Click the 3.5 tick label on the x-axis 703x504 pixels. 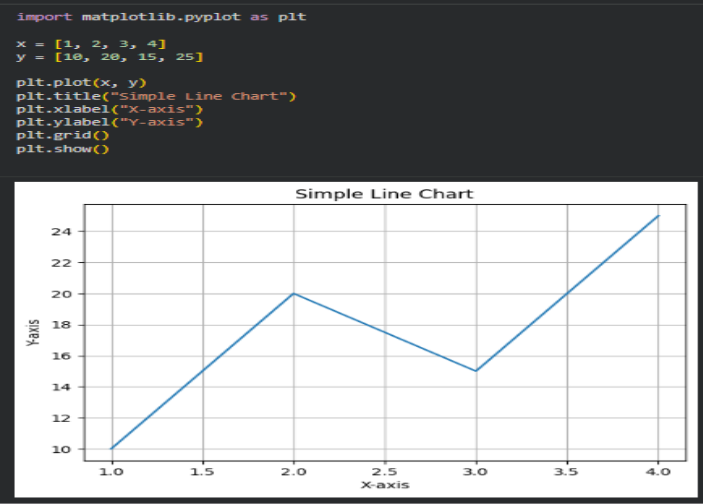(566, 469)
